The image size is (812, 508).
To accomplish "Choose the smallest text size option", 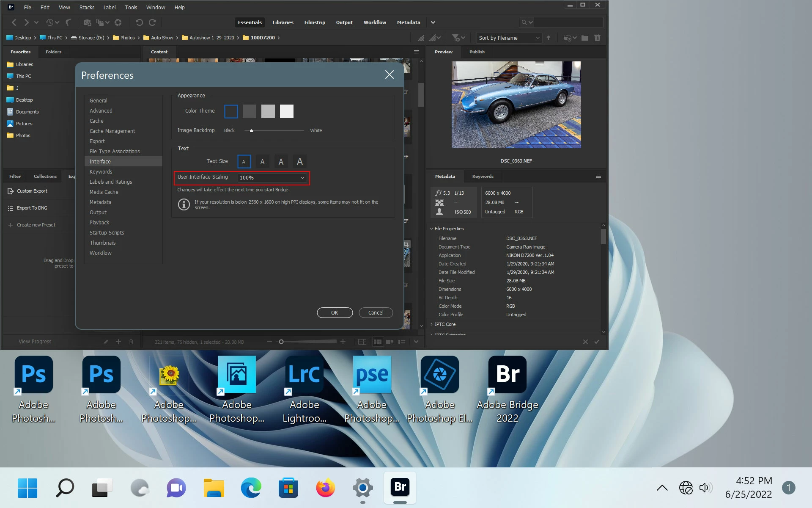I will point(244,162).
